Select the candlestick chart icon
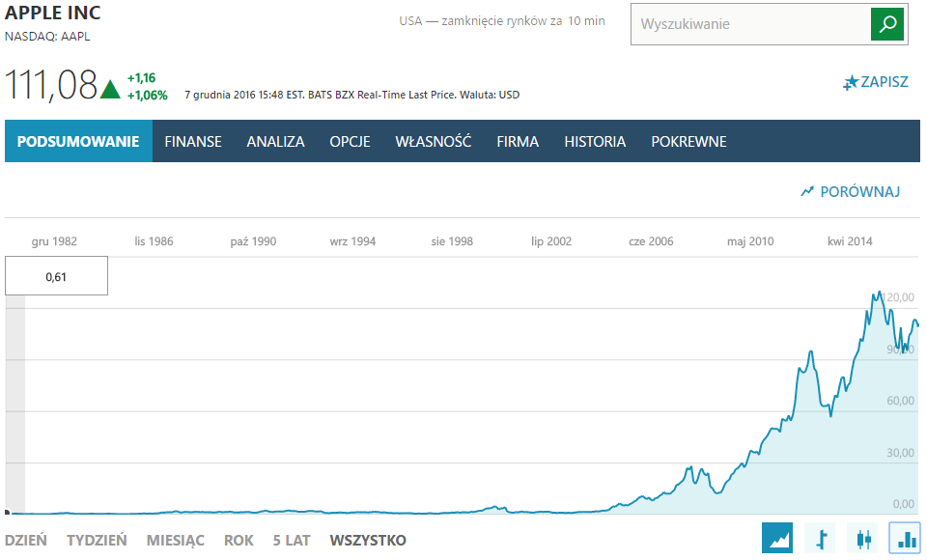927x560 pixels. [x=863, y=538]
